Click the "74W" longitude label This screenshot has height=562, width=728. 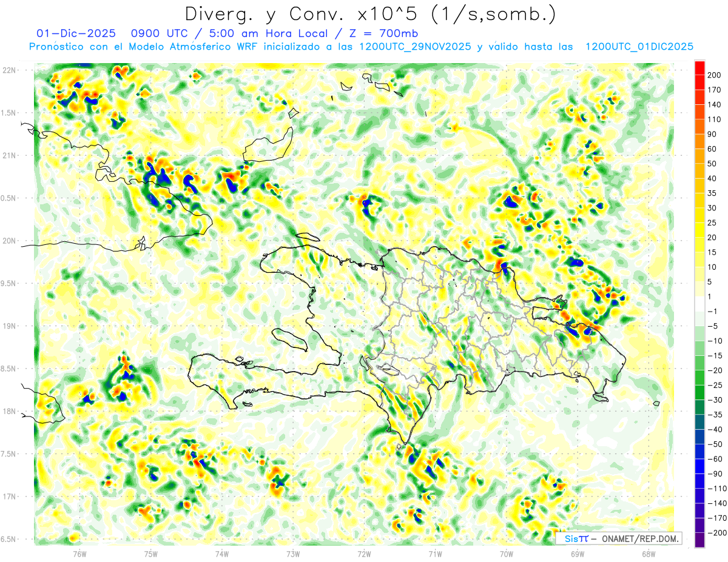pos(222,554)
